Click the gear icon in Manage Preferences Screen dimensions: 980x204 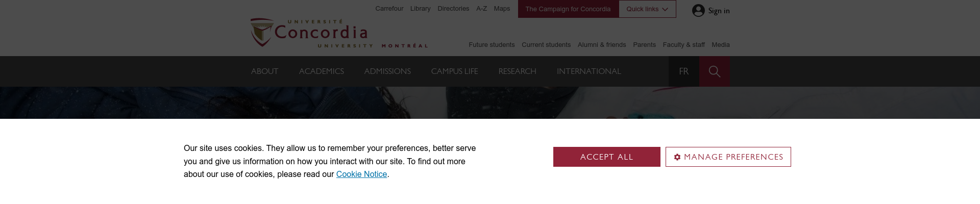tap(677, 157)
